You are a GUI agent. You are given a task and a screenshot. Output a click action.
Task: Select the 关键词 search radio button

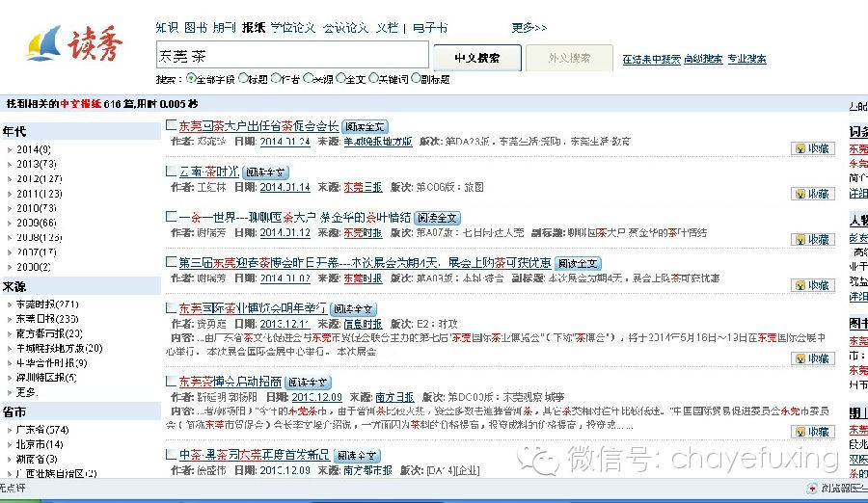point(373,79)
